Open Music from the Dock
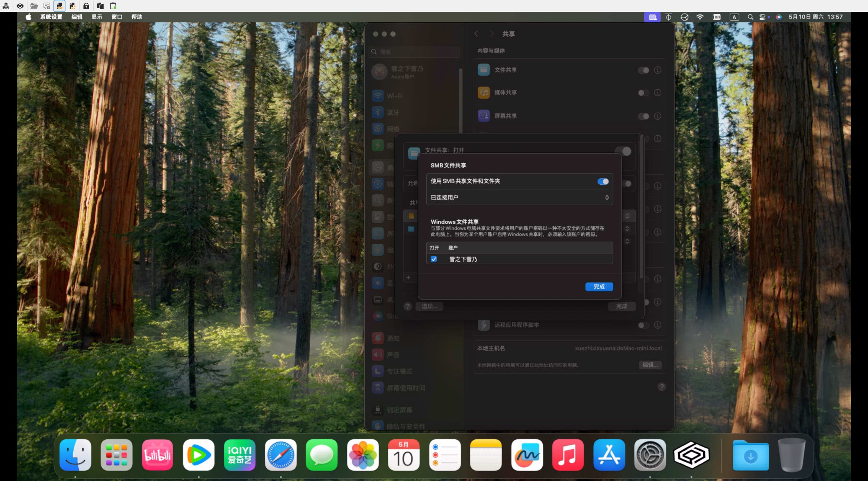This screenshot has height=481, width=868. point(568,455)
